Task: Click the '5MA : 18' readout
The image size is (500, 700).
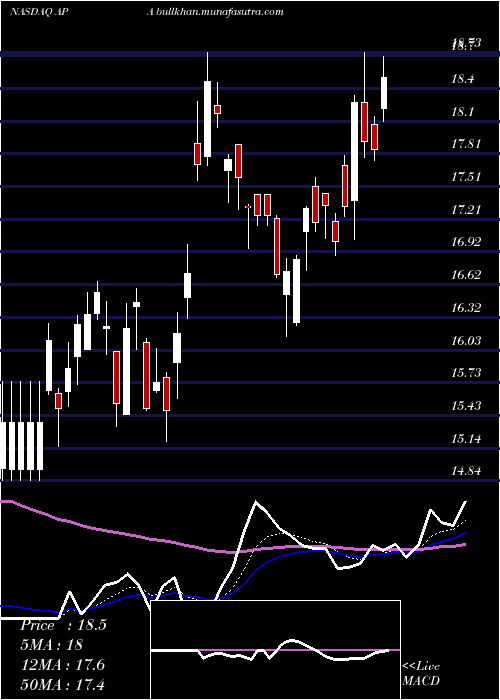Action: pos(51,645)
